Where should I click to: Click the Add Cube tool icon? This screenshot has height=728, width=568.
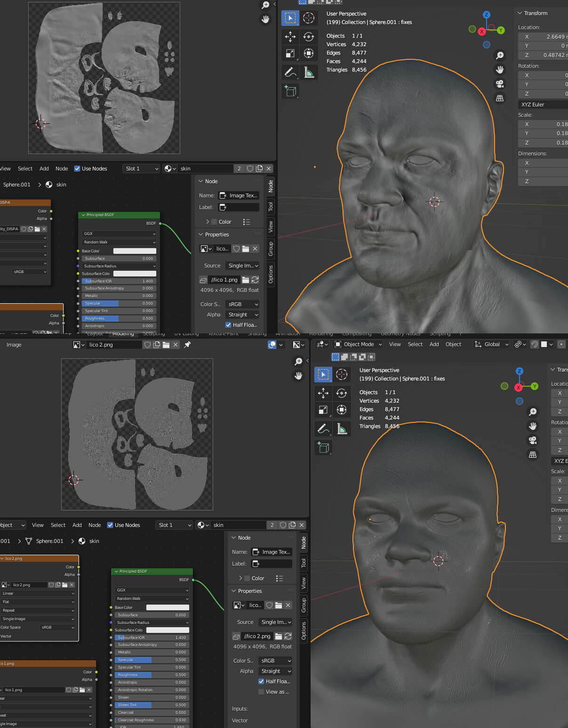click(290, 91)
